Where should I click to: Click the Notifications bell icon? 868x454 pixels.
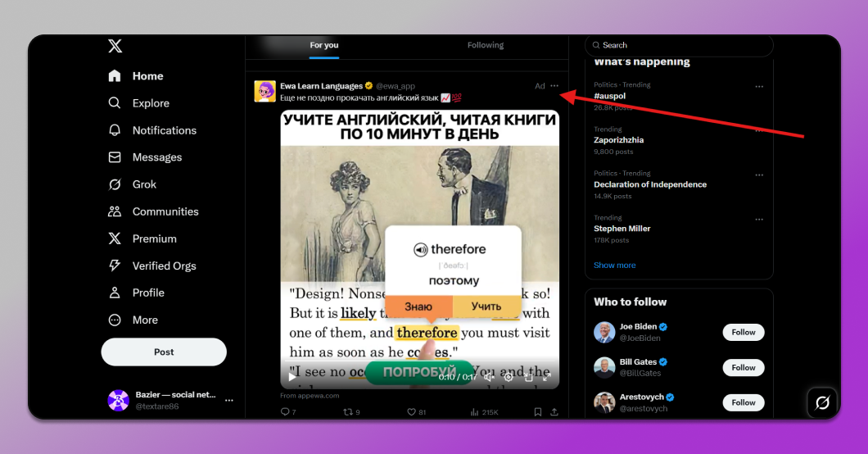(x=115, y=130)
